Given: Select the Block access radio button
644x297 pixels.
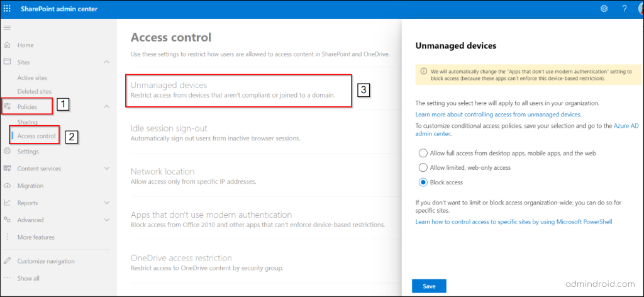Looking at the screenshot, I should (423, 182).
